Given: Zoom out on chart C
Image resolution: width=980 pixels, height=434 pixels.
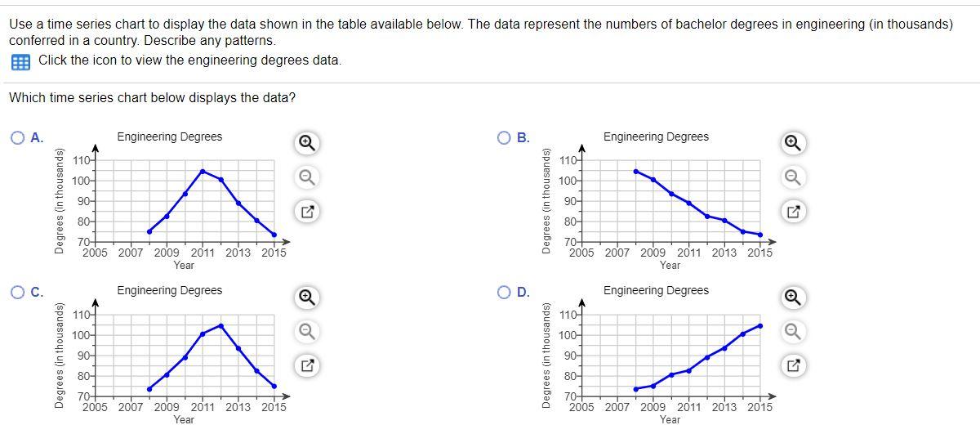Looking at the screenshot, I should click(306, 332).
